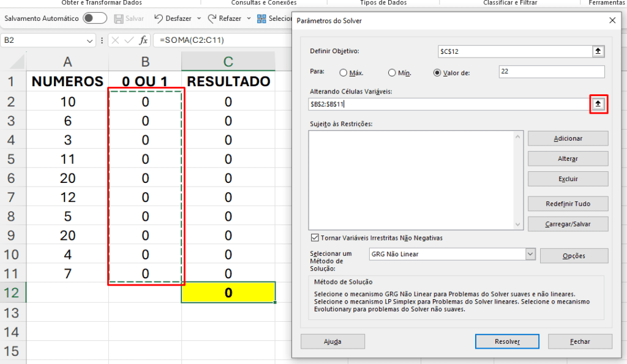This screenshot has width=627, height=364.
Task: Uncheck Tornar Variáveis Irrestritas Não Negativas
Action: [315, 238]
